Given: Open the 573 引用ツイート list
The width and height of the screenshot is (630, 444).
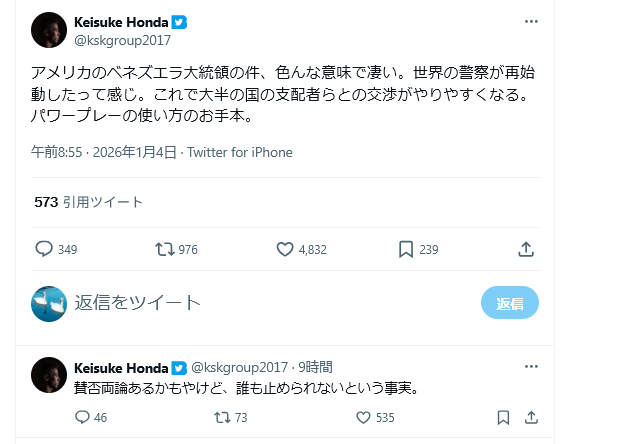Looking at the screenshot, I should pyautogui.click(x=89, y=201).
